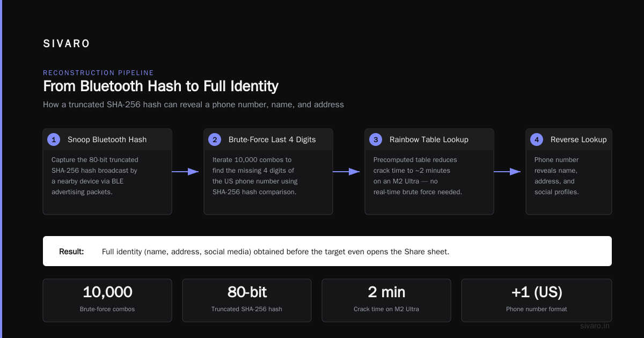The image size is (644, 338).
Task: Click the 'Precomputed table reduces crack time' paragraph
Action: [418, 175]
